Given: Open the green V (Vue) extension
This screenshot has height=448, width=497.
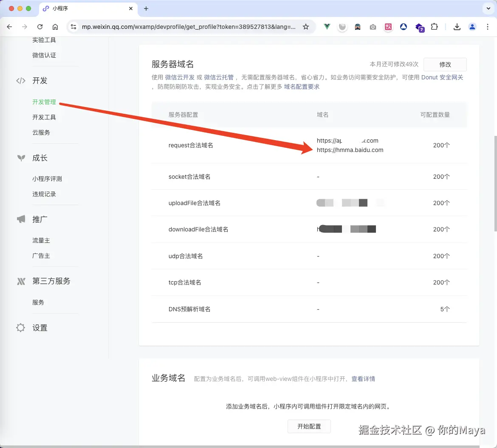Looking at the screenshot, I should pos(327,27).
